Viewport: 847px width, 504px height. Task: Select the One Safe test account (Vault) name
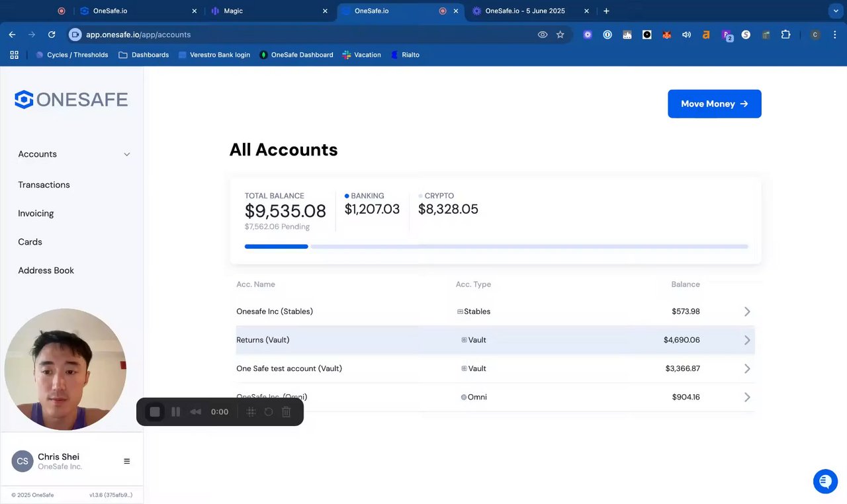[x=289, y=368]
